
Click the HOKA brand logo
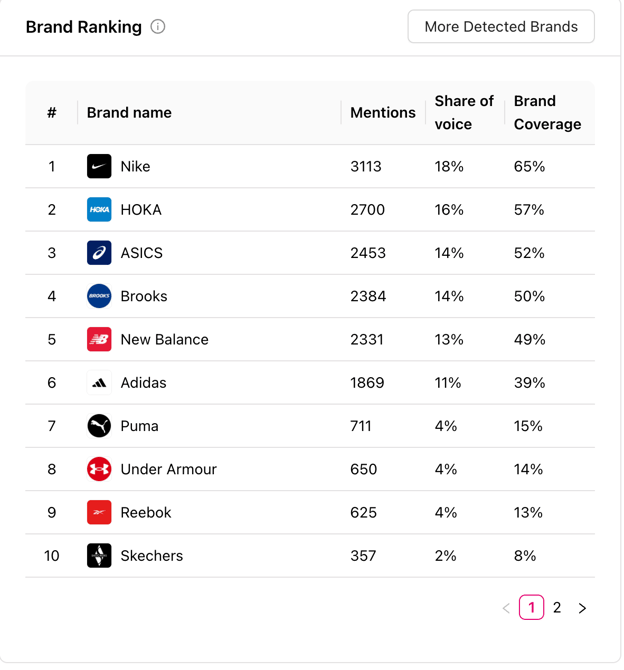[99, 210]
